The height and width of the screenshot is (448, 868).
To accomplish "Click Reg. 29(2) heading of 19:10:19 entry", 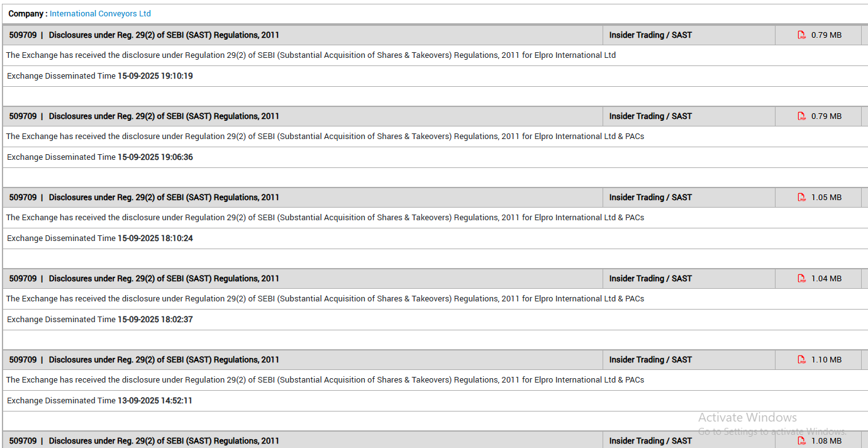I will click(164, 35).
